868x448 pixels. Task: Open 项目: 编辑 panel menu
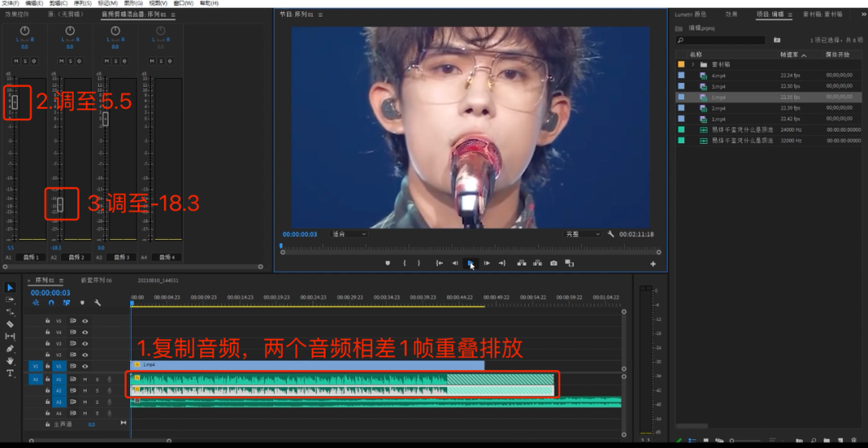[790, 14]
